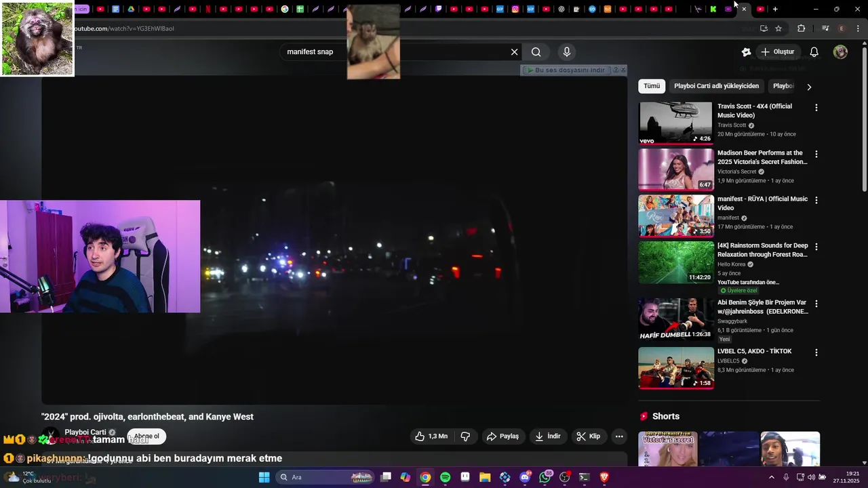Screen dimensions: 868x488
Task: Bookmark page with the star icon
Action: pos(778,28)
